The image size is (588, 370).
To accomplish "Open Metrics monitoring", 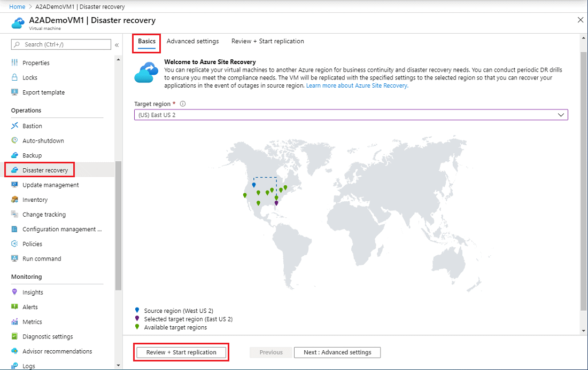I will pyautogui.click(x=34, y=321).
